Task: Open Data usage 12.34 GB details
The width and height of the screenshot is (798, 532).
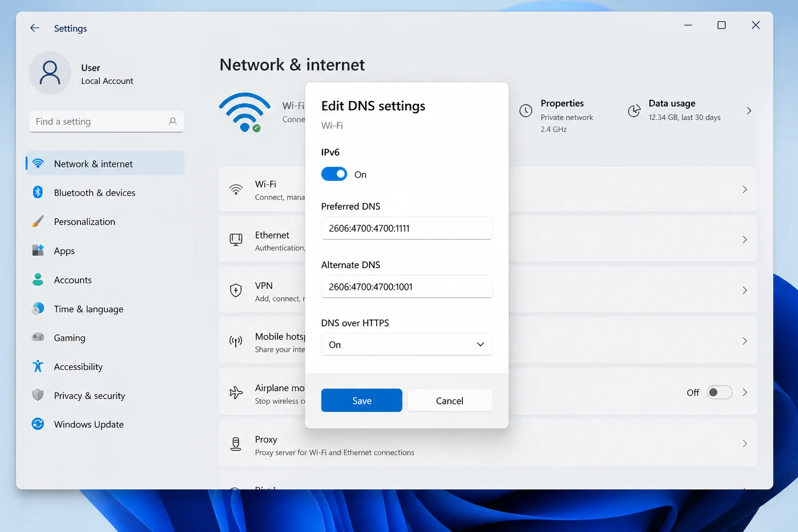Action: tap(684, 117)
